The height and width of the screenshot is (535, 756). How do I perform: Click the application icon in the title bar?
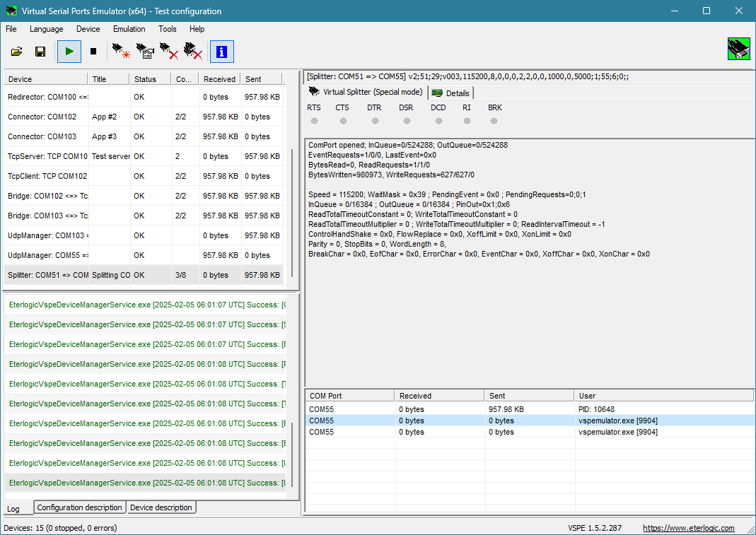coord(11,11)
